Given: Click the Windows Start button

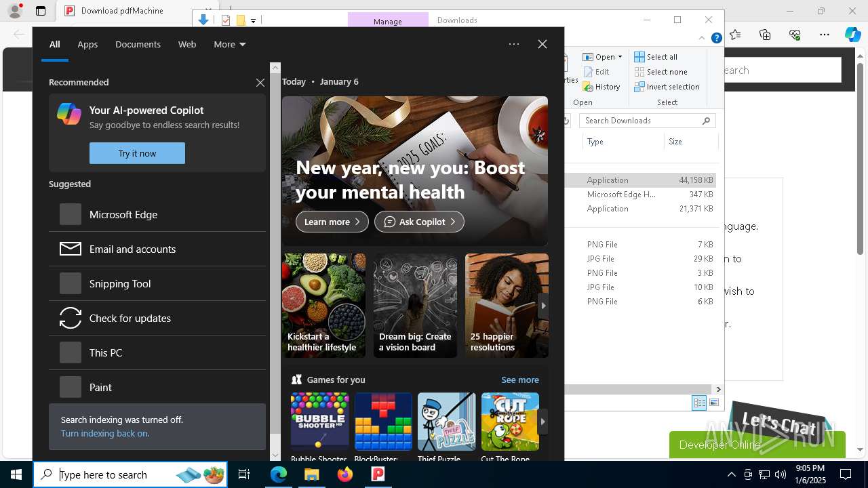Looking at the screenshot, I should tap(16, 474).
